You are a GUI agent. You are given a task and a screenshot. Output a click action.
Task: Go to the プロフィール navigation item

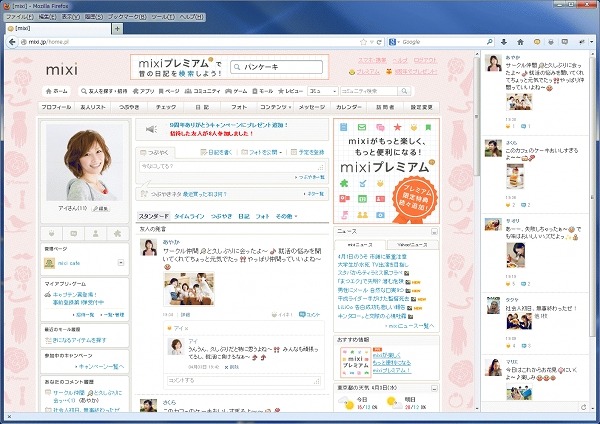[56, 107]
